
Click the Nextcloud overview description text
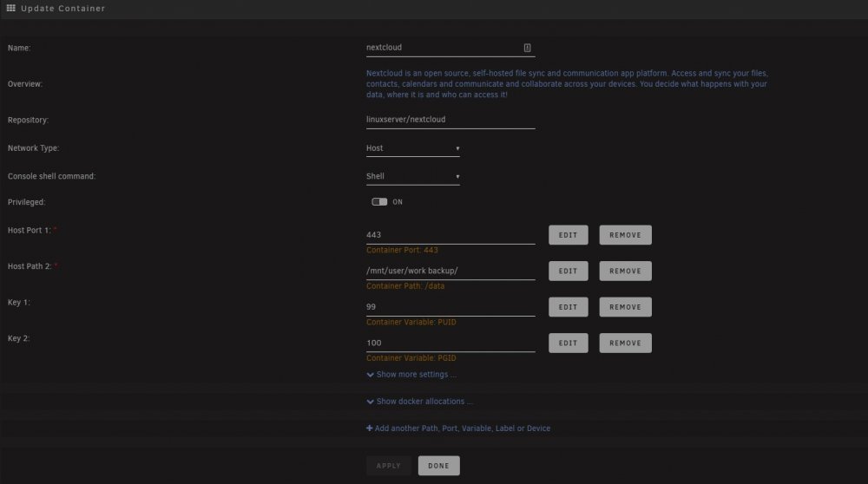point(567,84)
